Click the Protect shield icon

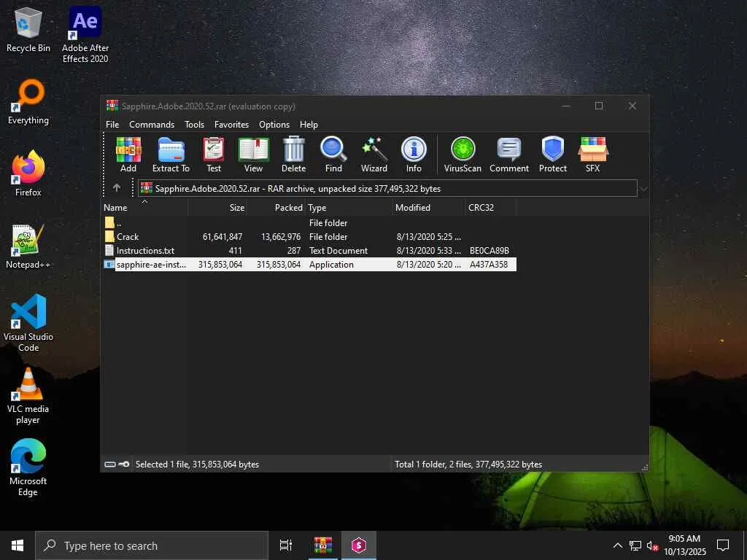[x=553, y=155]
